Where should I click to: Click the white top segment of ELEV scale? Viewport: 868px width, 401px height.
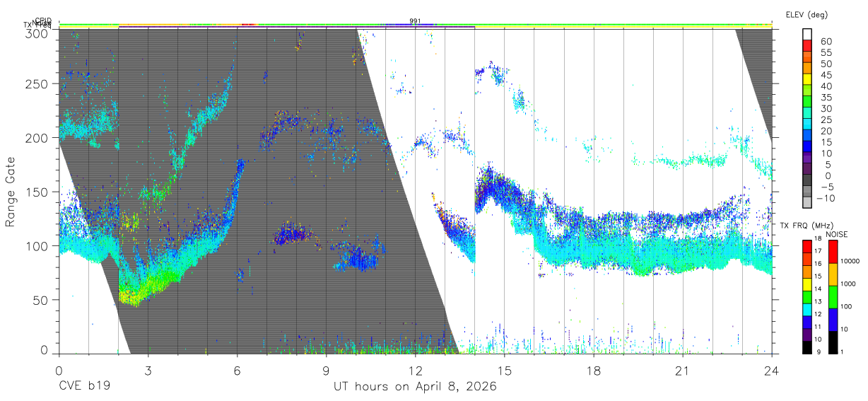(x=809, y=35)
